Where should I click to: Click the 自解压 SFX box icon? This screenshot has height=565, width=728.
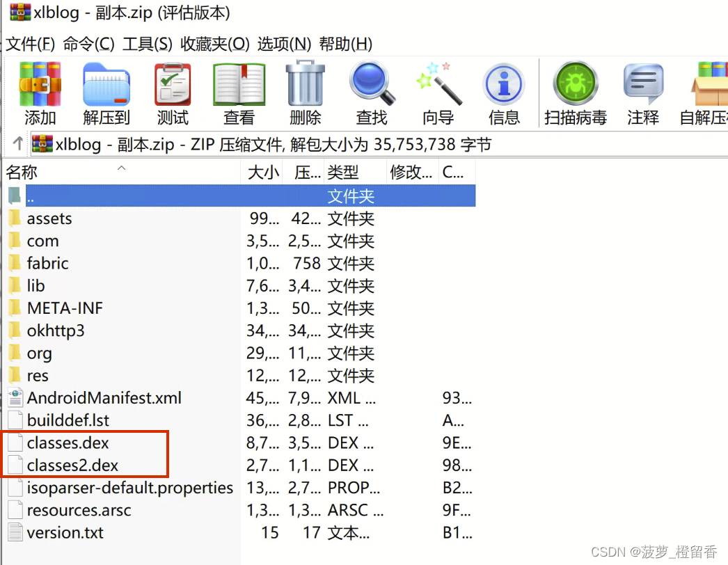point(709,84)
